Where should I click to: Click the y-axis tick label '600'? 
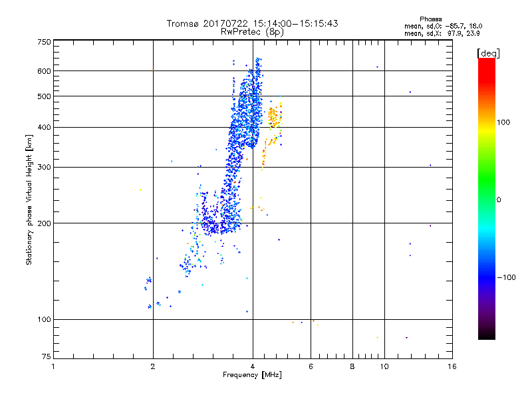(44, 71)
